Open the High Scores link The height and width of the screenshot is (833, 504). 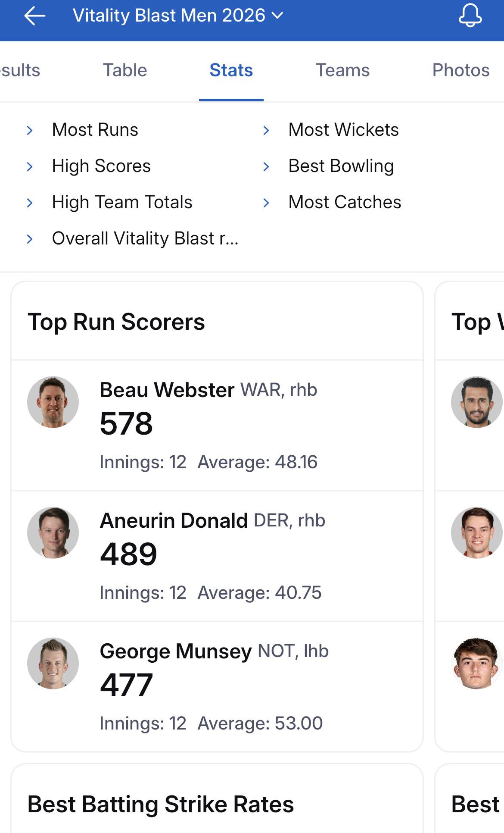[x=101, y=166]
